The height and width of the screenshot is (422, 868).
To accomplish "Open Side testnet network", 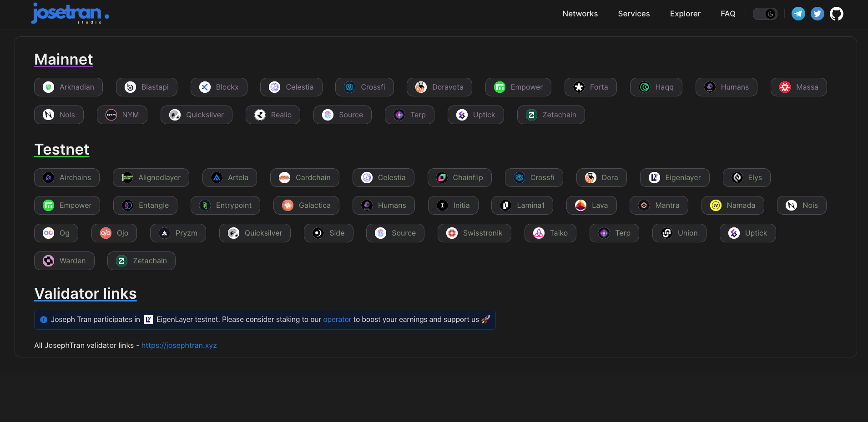I will pos(328,233).
